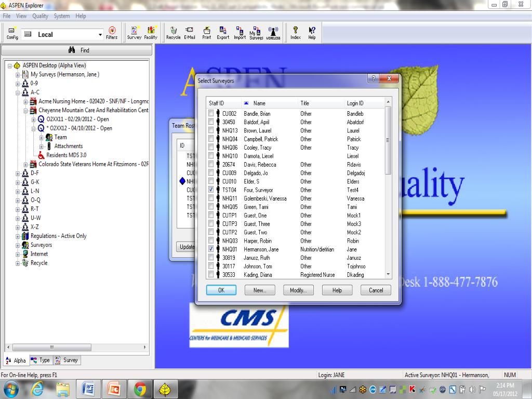532x399 pixels.
Task: Click the Find button above the tree
Action: [x=77, y=50]
